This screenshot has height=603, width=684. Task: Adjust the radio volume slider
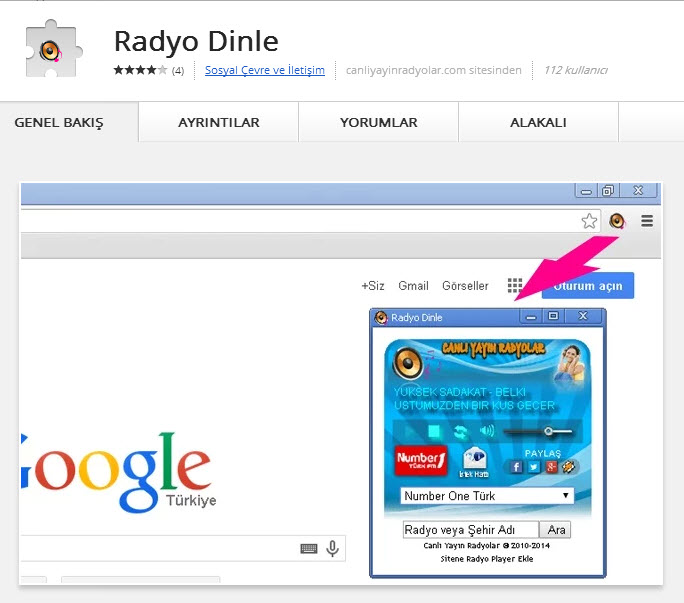click(x=537, y=432)
